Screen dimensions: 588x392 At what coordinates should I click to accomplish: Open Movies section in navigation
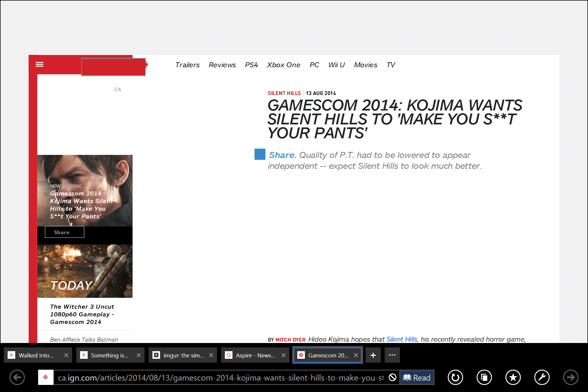tap(366, 65)
